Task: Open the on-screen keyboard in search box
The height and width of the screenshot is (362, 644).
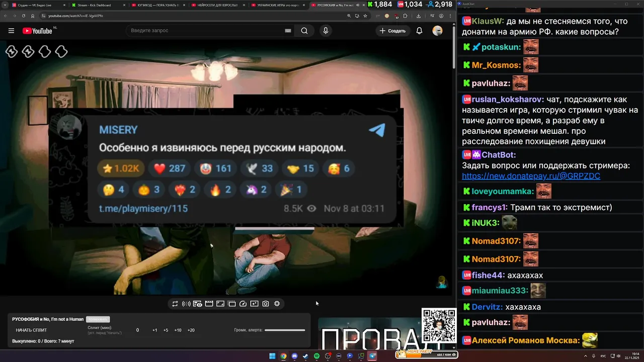Action: tap(288, 31)
